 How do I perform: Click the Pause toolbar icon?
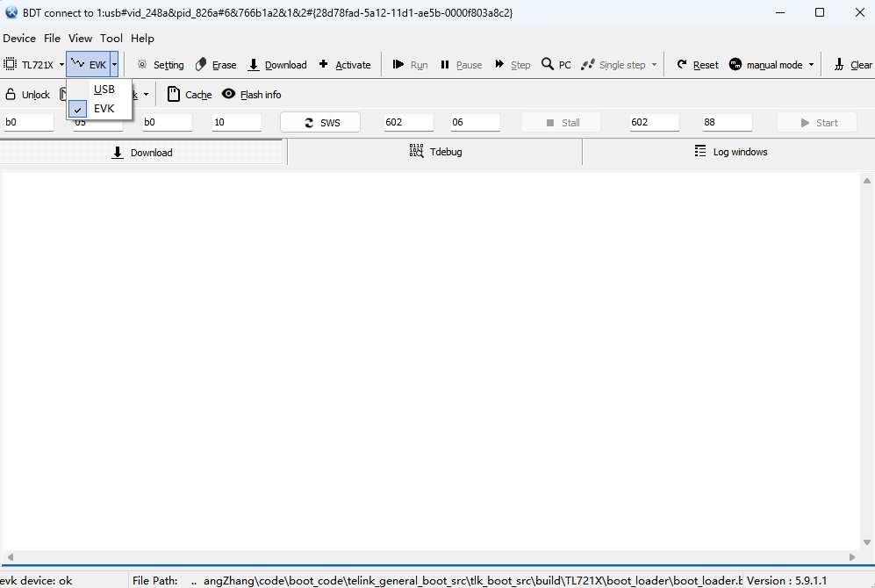click(x=445, y=65)
